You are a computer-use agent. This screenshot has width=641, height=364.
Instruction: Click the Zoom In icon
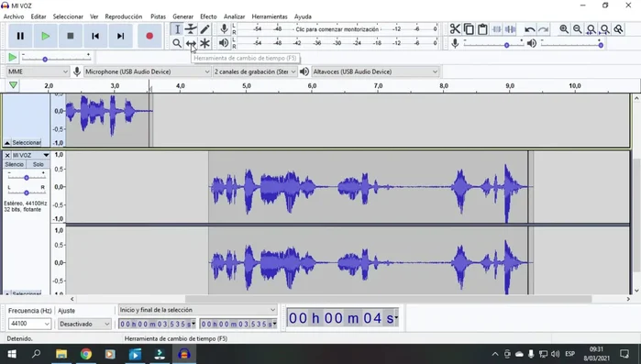tap(564, 29)
